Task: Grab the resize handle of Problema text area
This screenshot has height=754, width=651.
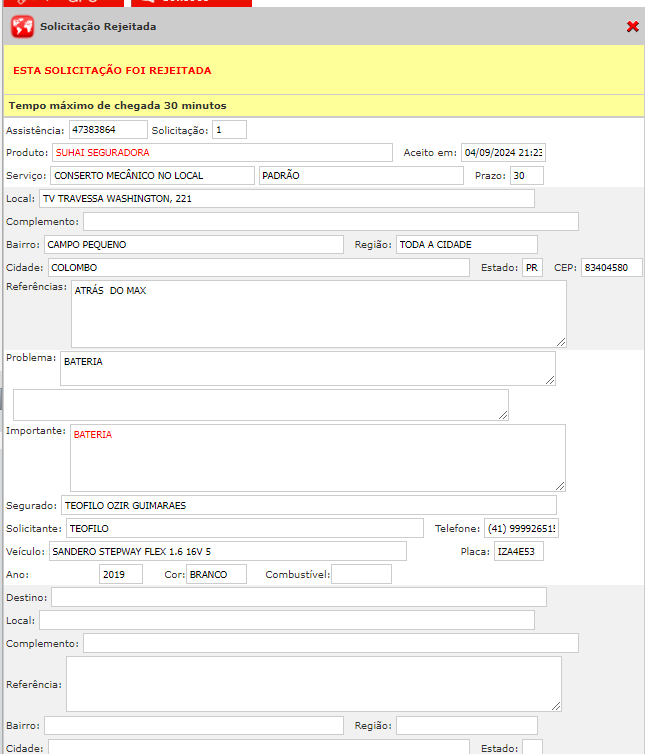Action: click(550, 380)
